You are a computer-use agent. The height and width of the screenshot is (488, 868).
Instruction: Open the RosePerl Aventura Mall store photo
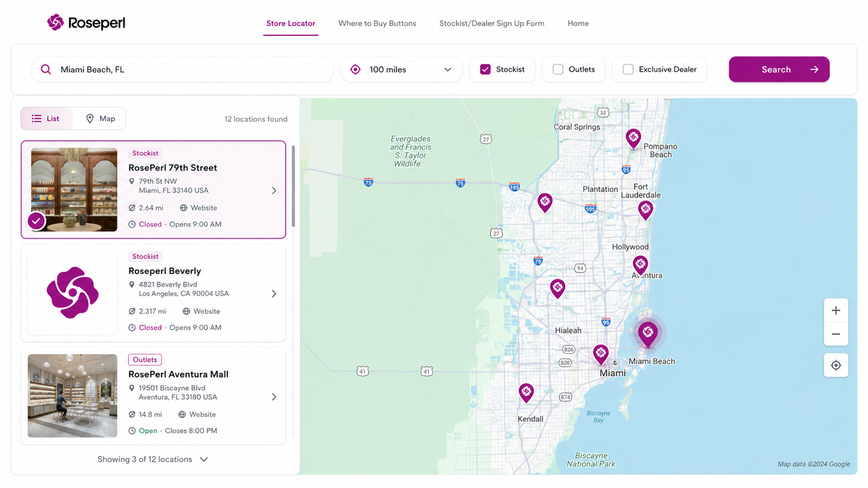(x=72, y=396)
